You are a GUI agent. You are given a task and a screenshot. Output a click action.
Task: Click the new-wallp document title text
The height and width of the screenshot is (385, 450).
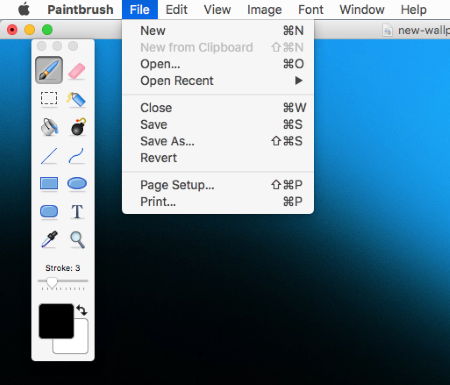pyautogui.click(x=424, y=31)
